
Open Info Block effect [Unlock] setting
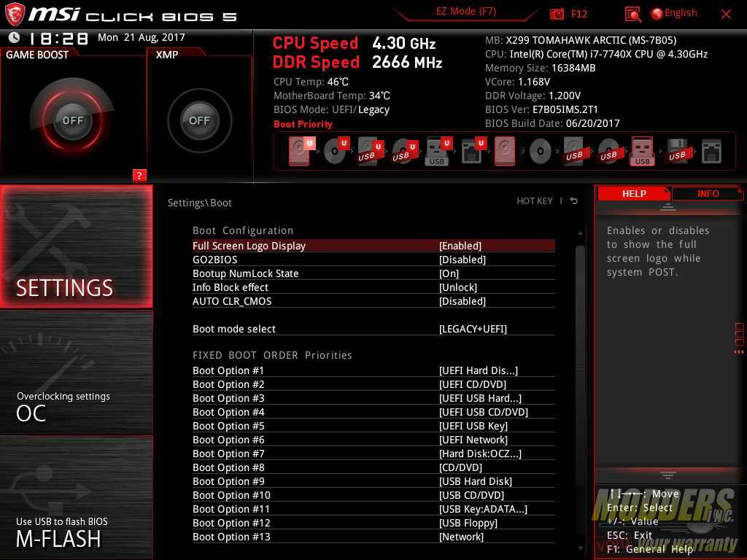click(373, 287)
